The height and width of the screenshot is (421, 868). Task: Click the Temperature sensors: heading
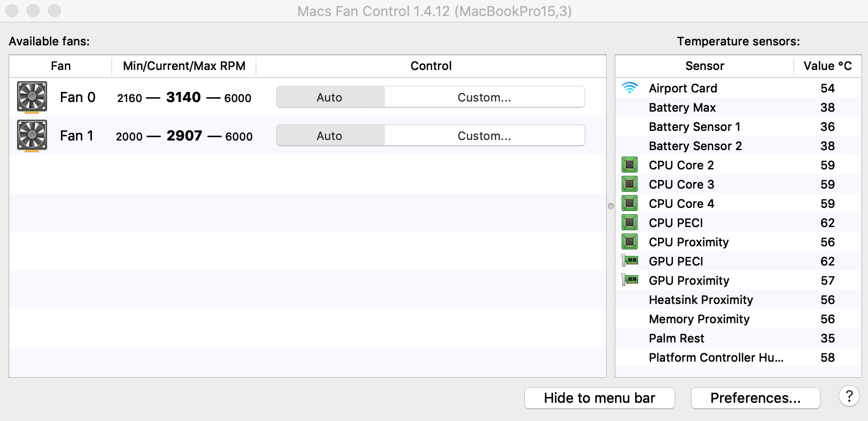738,41
